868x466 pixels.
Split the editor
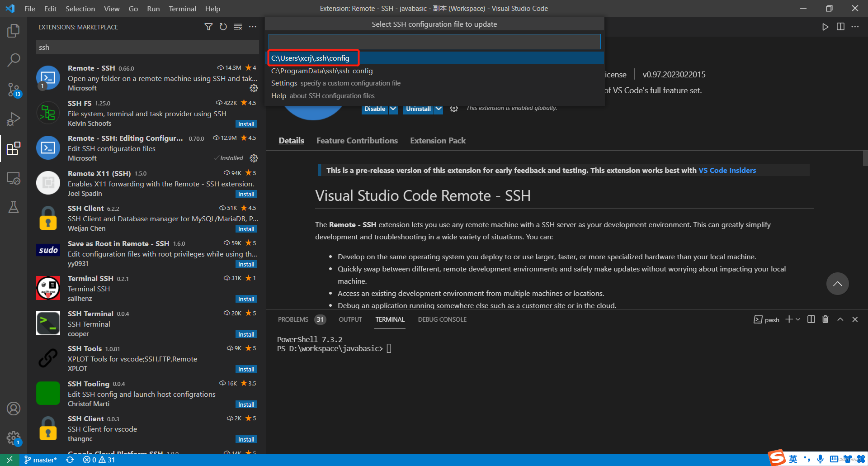[840, 26]
